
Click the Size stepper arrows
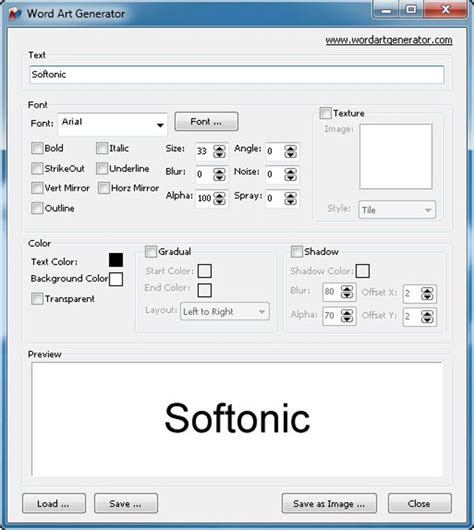click(219, 151)
